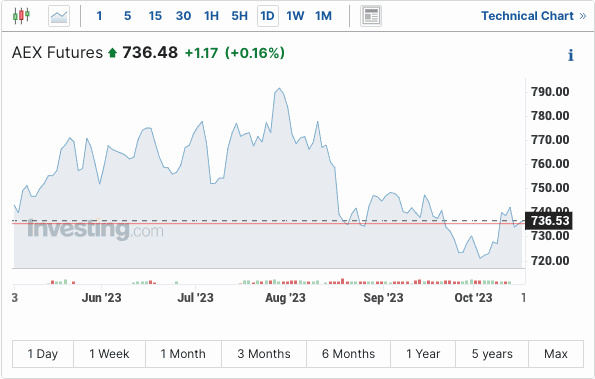This screenshot has height=379, width=595.
Task: Click the Jun '23 date label
Action: point(101,298)
